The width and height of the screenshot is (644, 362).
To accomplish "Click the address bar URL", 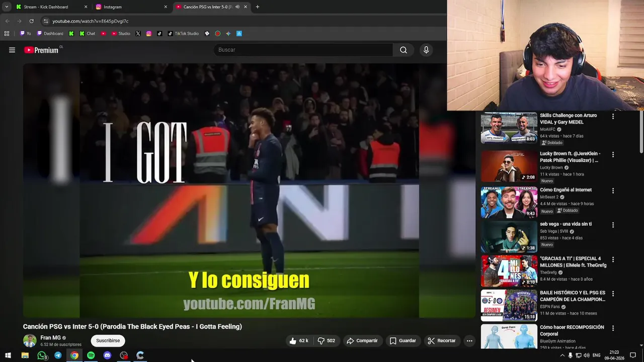I will coord(91,21).
